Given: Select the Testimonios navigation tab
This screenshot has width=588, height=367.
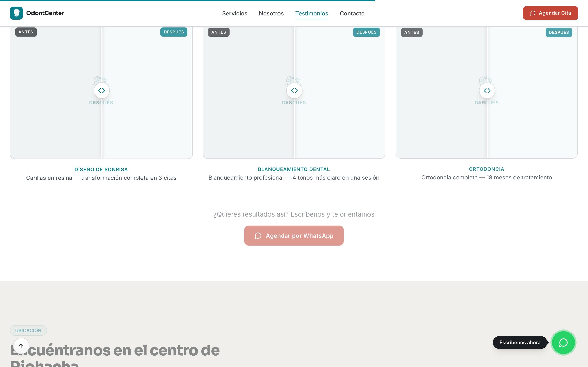Looking at the screenshot, I should (x=312, y=14).
